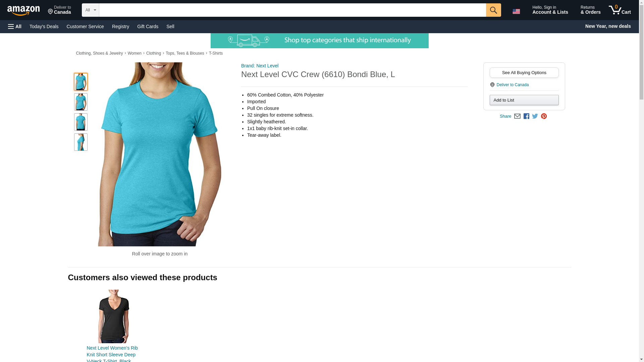Open Gift Cards page
The width and height of the screenshot is (644, 362).
tap(148, 26)
